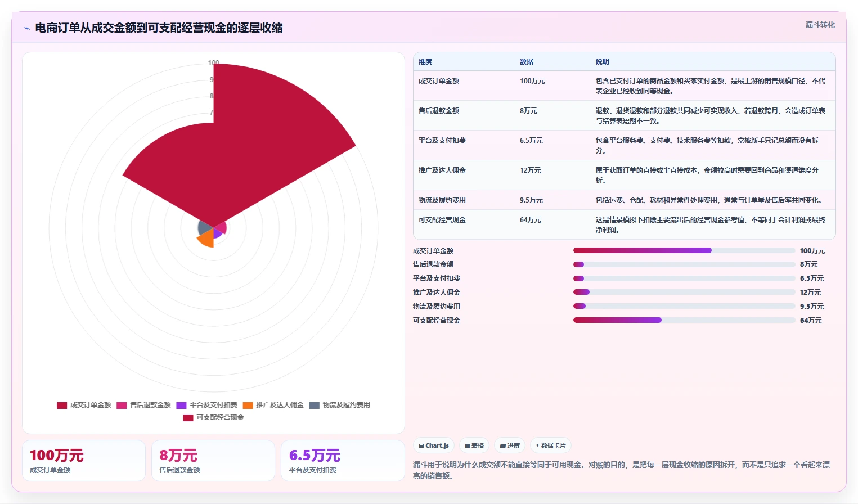This screenshot has width=858, height=504.
Task: Click the Chart.js tag chip
Action: [434, 445]
